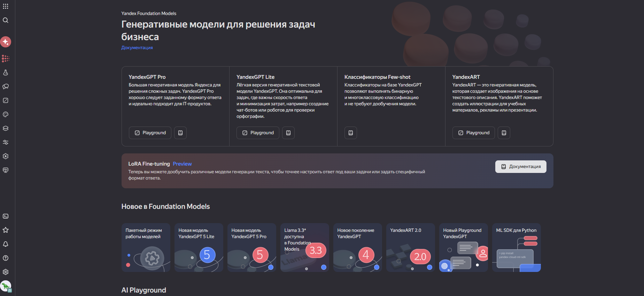This screenshot has height=296, width=644.
Task: Click the YandexGPT Pro card title
Action: click(x=147, y=77)
